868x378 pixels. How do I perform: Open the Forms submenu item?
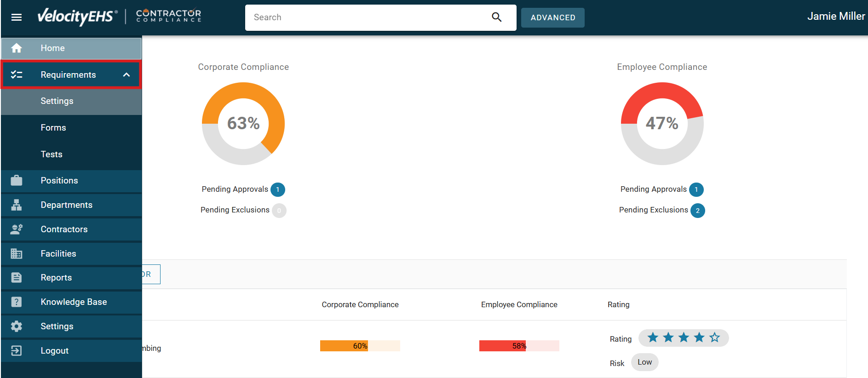tap(53, 128)
